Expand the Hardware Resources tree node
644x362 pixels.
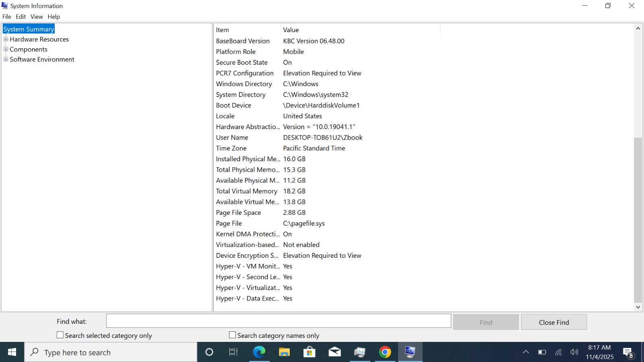[6, 39]
